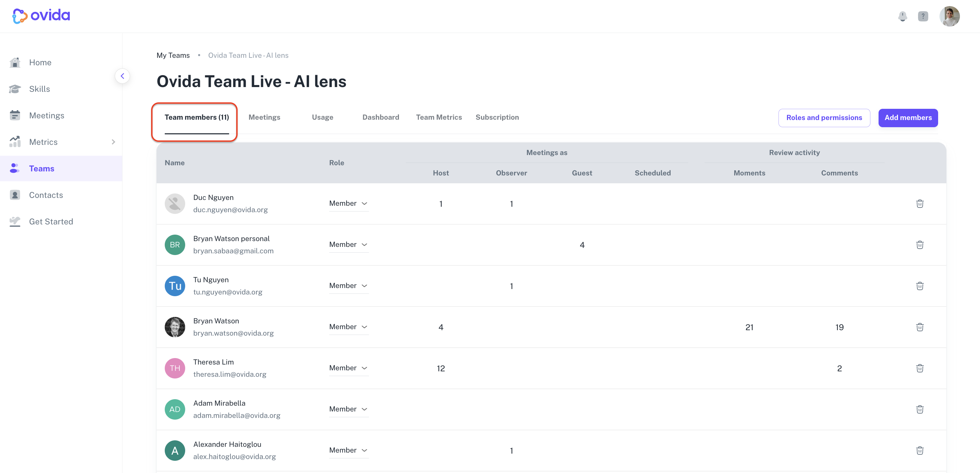Click the Get Started icon
The image size is (980, 473).
[15, 221]
